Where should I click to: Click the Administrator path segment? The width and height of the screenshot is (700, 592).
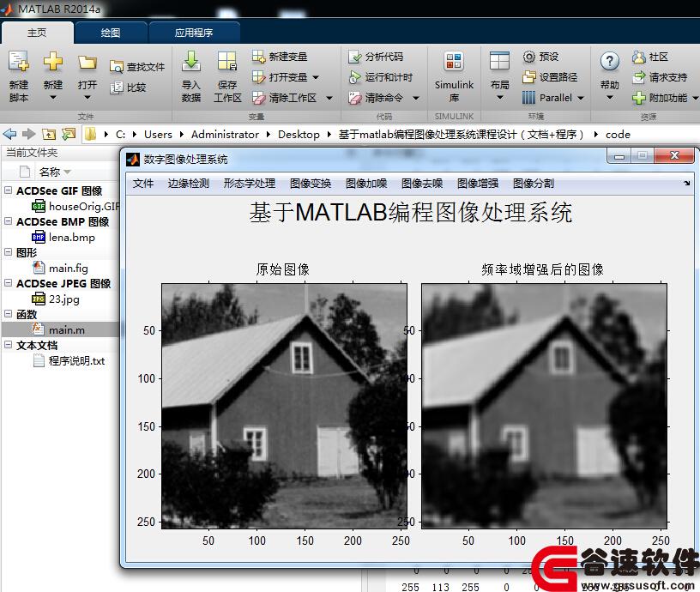(x=225, y=135)
